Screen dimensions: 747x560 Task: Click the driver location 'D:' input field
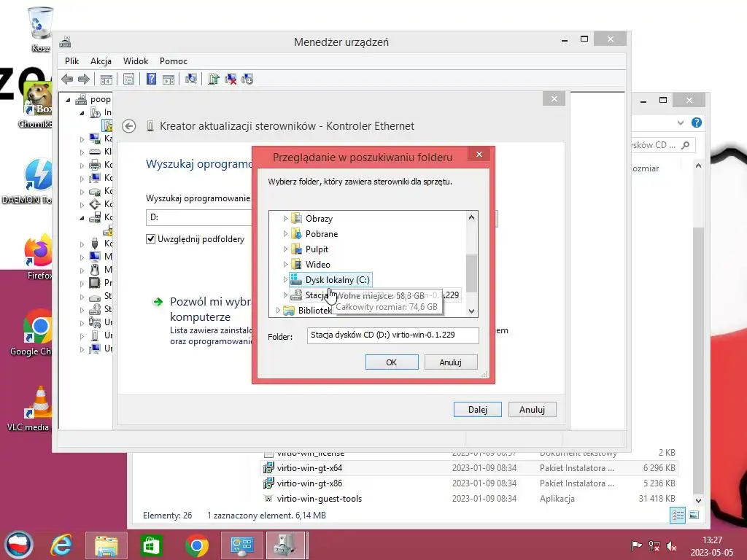[x=199, y=217]
